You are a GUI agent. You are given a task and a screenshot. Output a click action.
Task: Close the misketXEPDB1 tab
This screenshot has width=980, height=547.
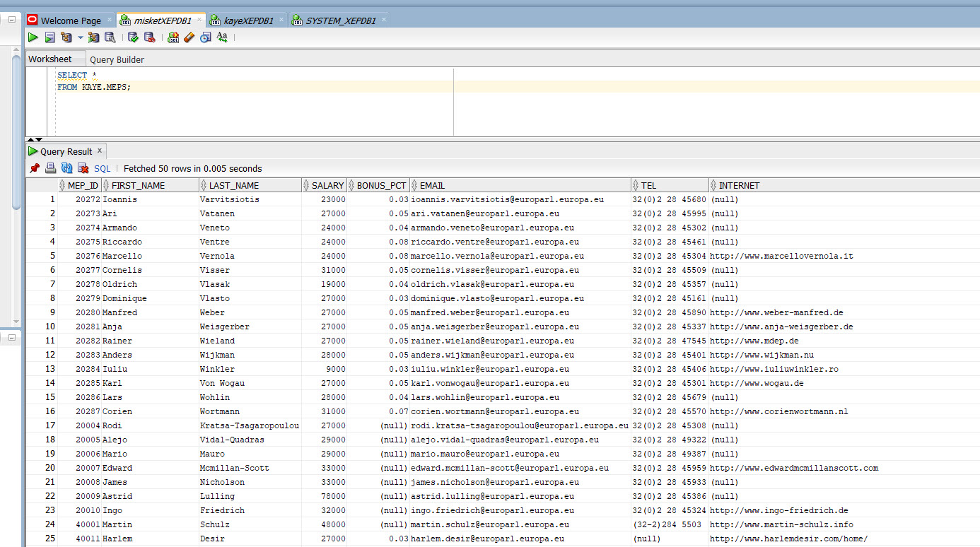click(200, 20)
